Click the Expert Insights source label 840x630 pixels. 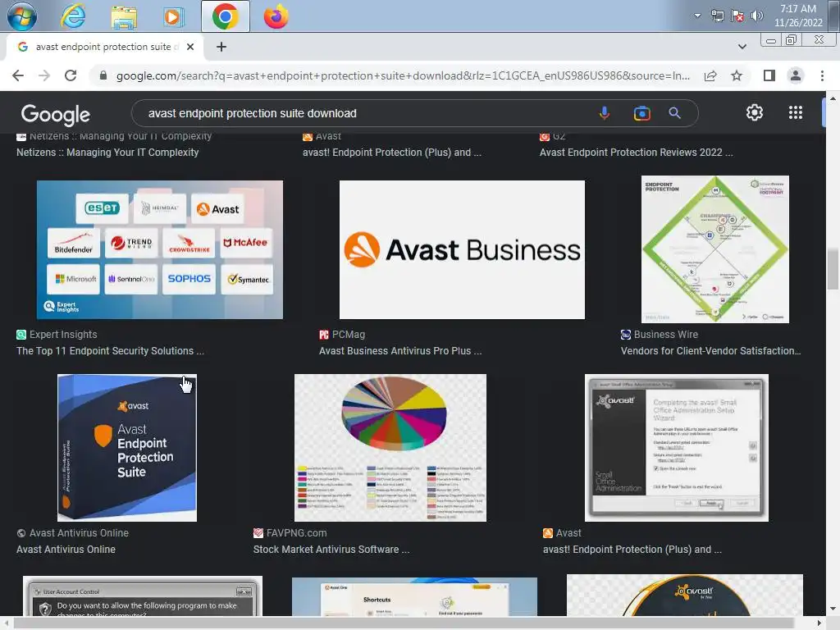tap(63, 335)
